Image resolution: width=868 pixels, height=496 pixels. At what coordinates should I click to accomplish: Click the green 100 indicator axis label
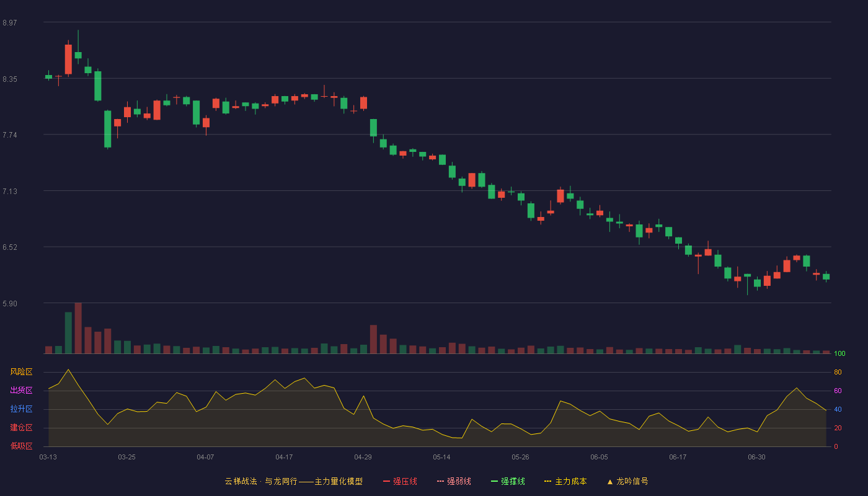[x=839, y=354]
